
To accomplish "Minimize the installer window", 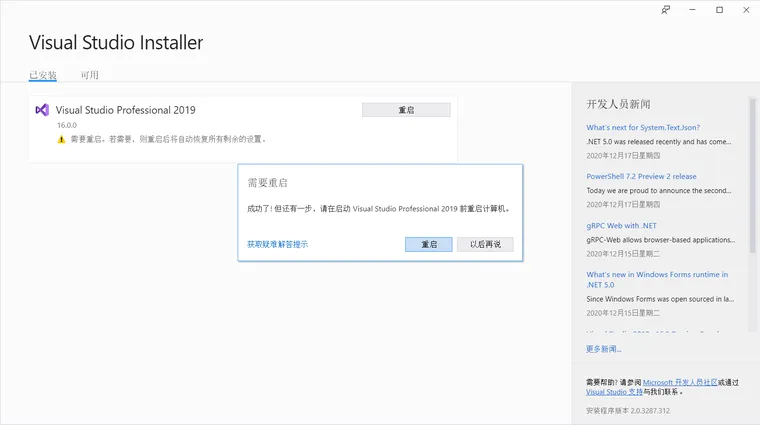I will [x=692, y=10].
